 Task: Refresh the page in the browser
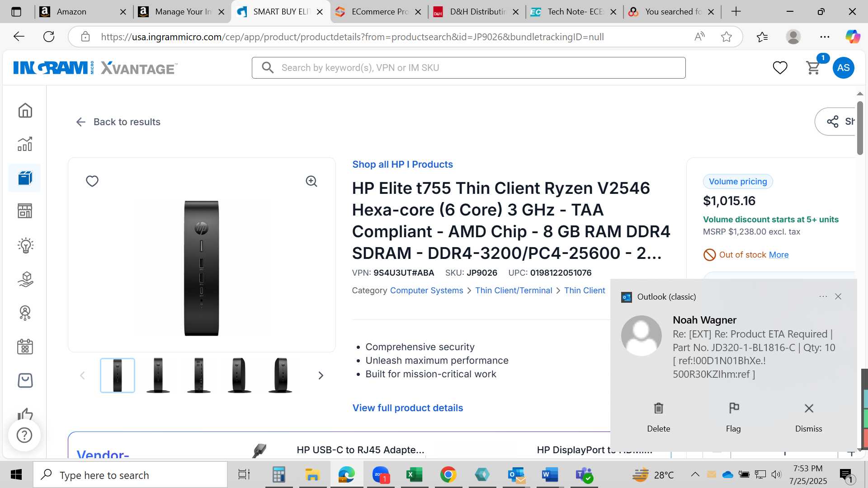[x=49, y=37]
